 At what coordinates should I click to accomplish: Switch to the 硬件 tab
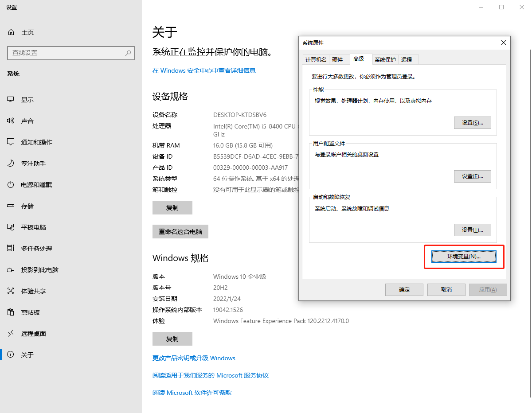337,60
